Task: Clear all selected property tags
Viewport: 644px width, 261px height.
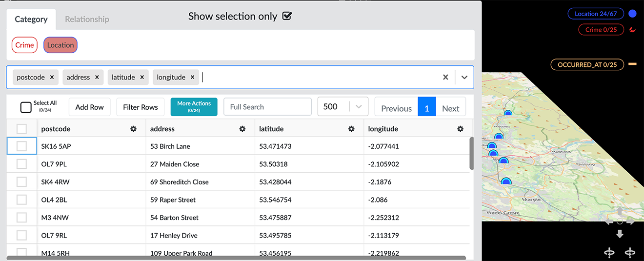Action: pos(445,77)
